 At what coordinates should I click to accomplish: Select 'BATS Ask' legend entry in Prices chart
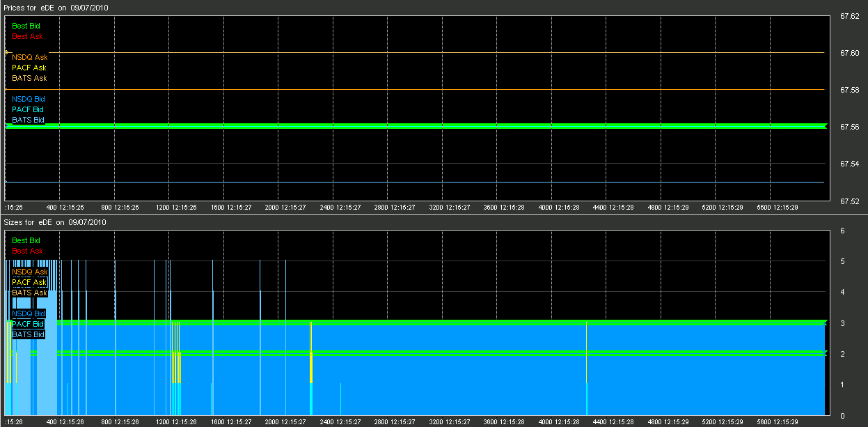tap(29, 78)
